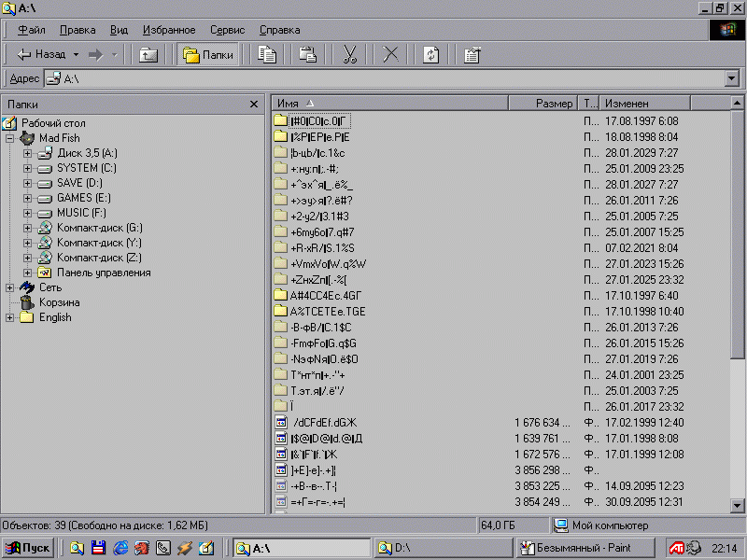The image size is (747, 560).
Task: Expand the SYSTEM (C:) drive node
Action: click(27, 168)
